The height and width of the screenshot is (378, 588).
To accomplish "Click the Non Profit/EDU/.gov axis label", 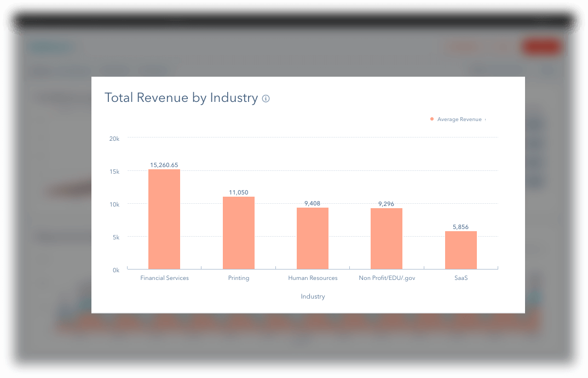I will tap(387, 278).
